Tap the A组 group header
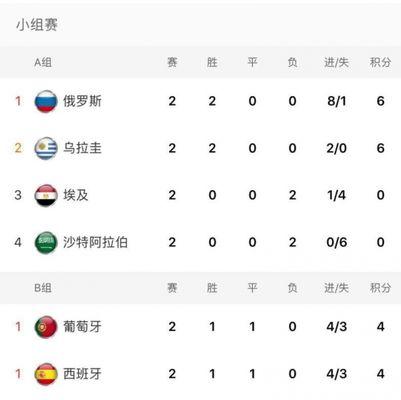401x400 pixels. click(43, 62)
